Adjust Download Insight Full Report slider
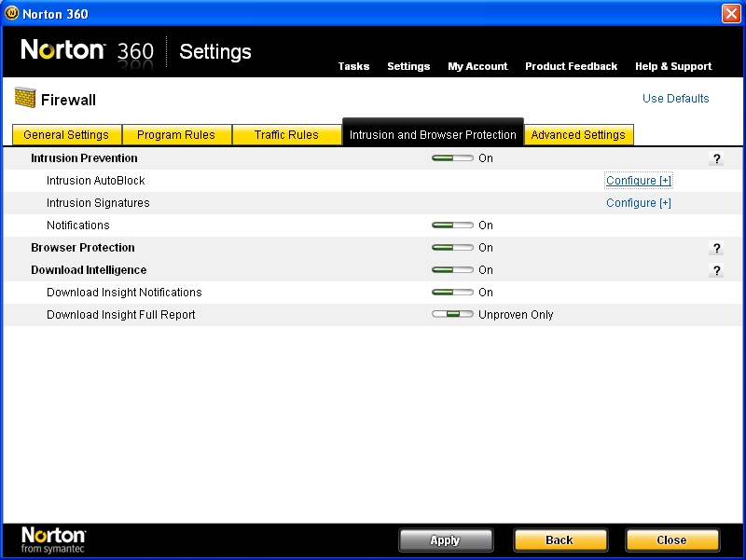 point(452,314)
